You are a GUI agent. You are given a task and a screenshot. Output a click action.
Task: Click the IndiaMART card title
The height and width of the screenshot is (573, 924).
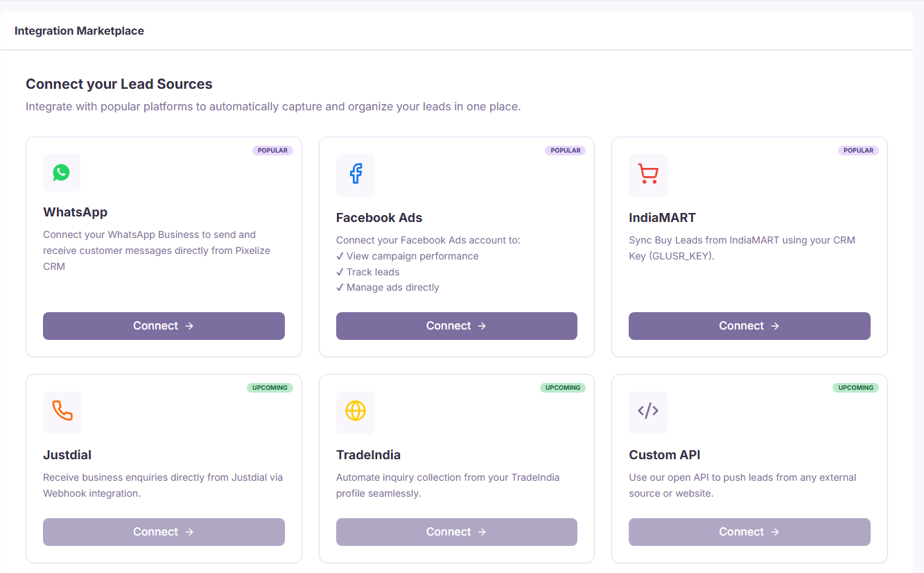[x=662, y=218]
